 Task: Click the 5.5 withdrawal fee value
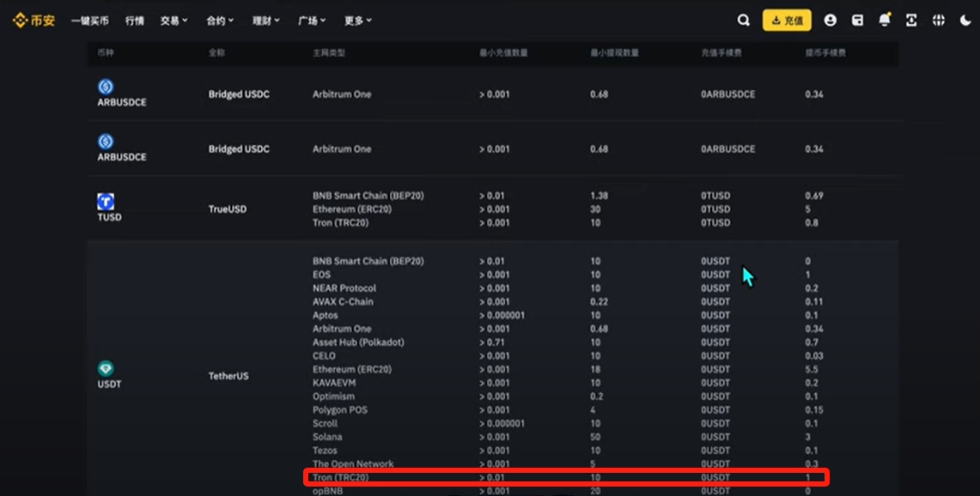coord(812,369)
